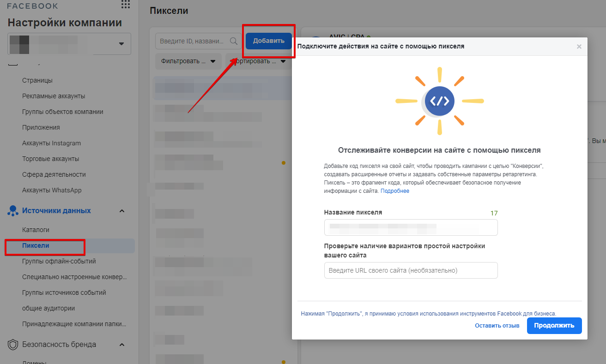The height and width of the screenshot is (364, 606).
Task: Select Пиксели in the sidebar
Action: (36, 246)
